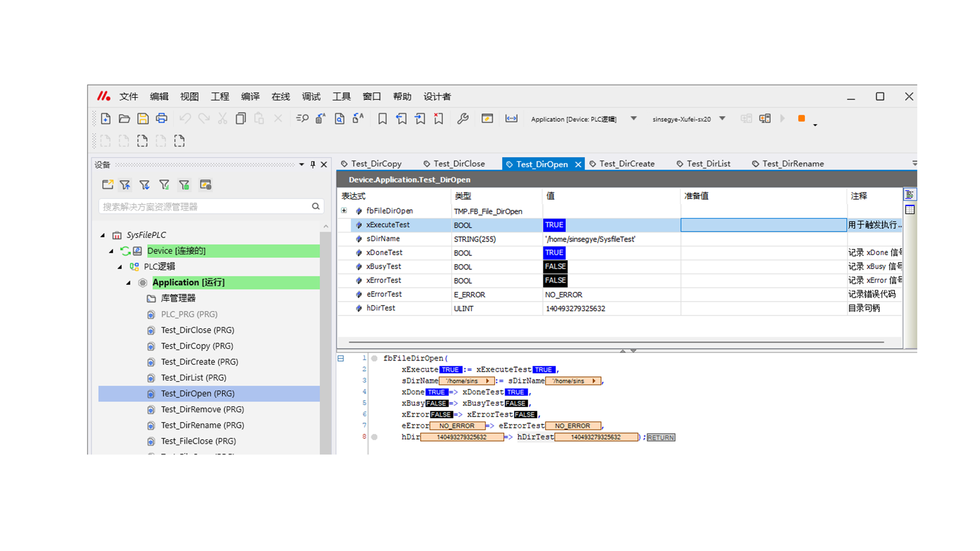Close the Test_DirOpen tab
Screen dimensions: 980x551
point(578,164)
